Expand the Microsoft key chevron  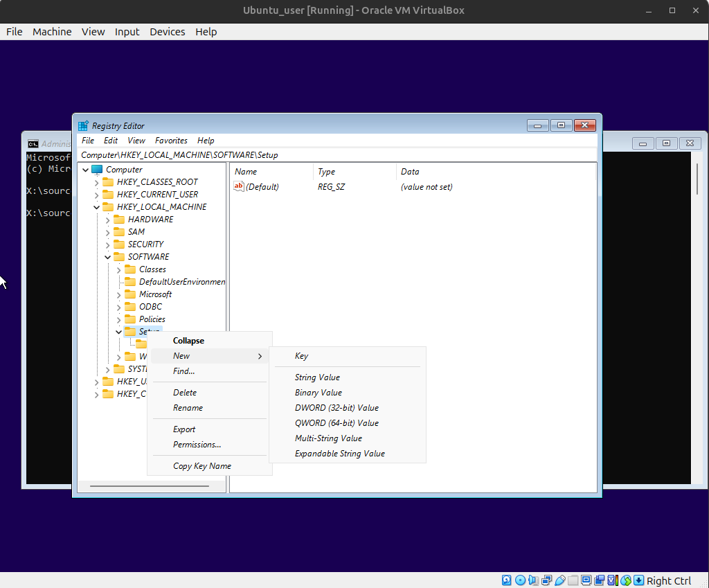(x=118, y=295)
